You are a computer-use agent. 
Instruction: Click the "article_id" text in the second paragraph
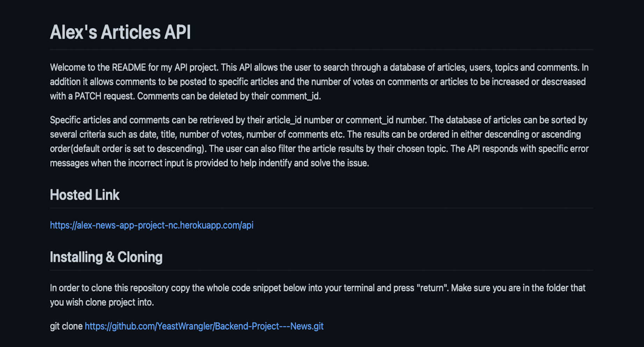click(284, 120)
